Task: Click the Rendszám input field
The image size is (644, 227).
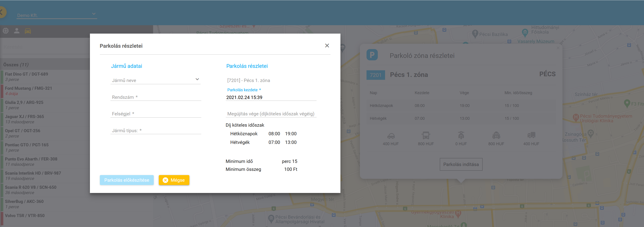Action: point(156,97)
